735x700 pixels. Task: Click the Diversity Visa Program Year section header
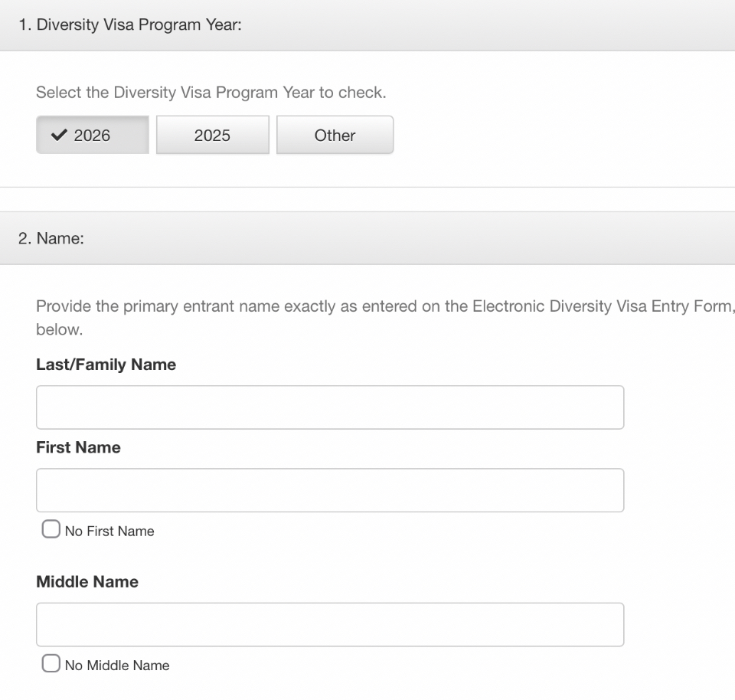367,25
